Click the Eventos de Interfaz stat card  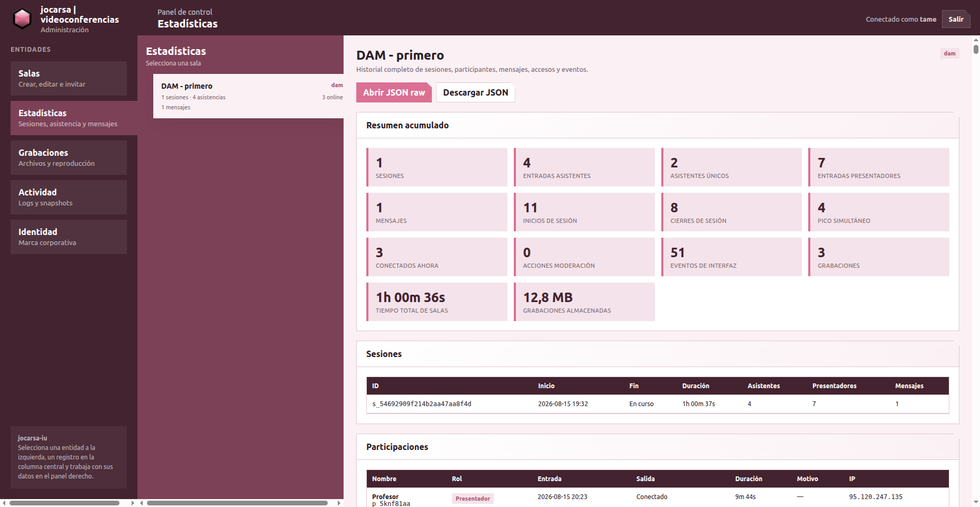pos(732,257)
